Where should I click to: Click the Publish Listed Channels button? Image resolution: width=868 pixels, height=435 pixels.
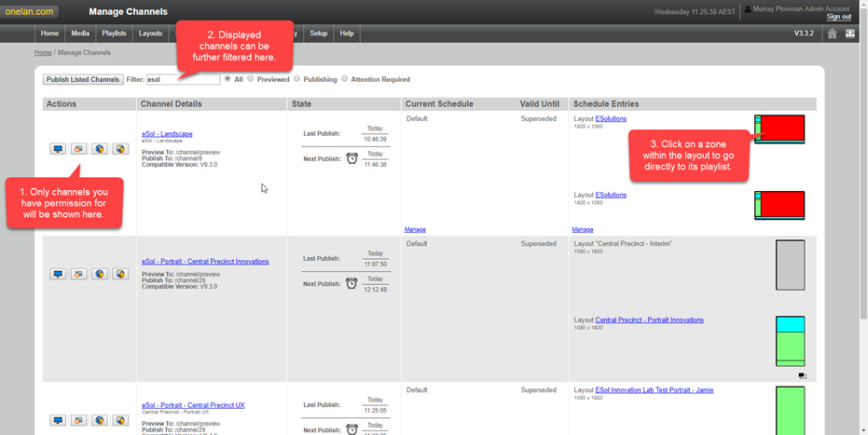[83, 80]
